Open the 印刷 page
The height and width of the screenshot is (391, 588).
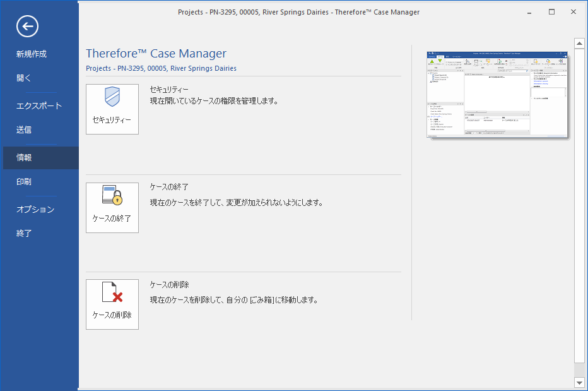(x=24, y=182)
